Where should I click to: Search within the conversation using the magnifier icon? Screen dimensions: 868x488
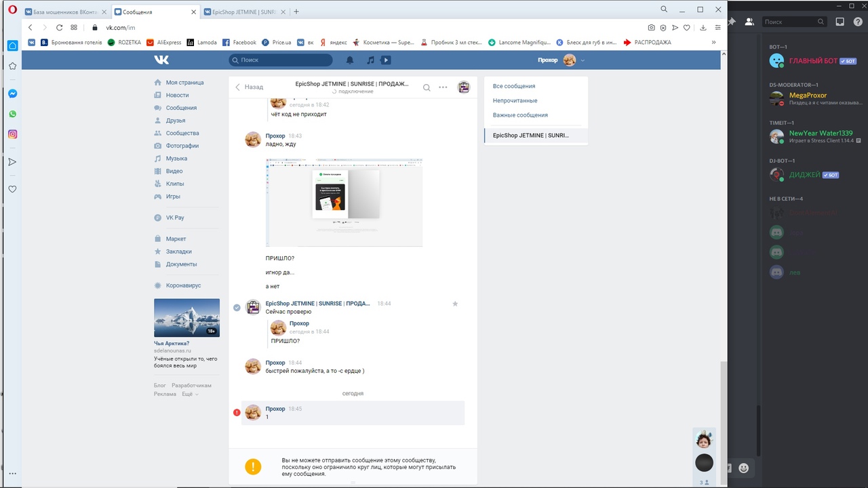(x=427, y=87)
